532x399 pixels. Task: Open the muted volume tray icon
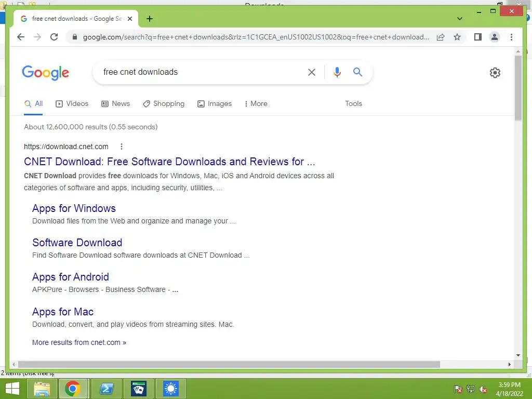483,389
